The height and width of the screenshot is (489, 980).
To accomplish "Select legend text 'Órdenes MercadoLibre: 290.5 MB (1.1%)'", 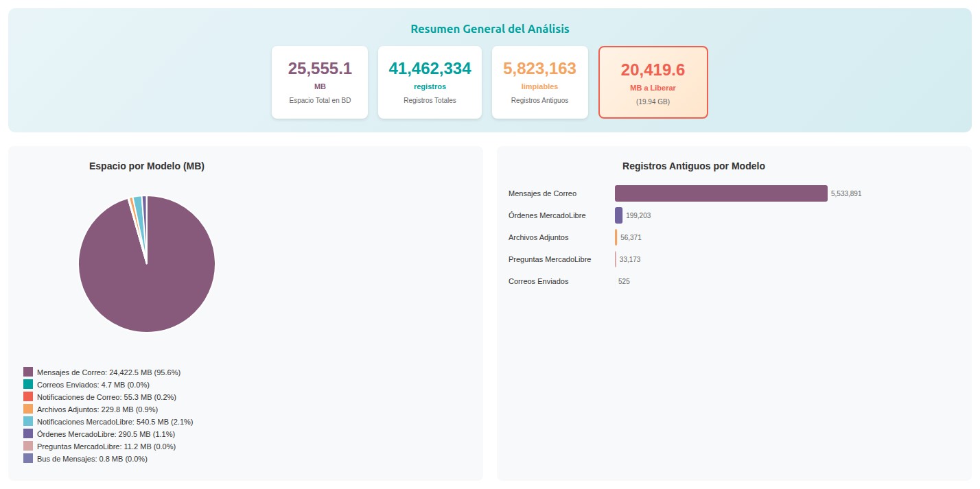I will click(106, 434).
